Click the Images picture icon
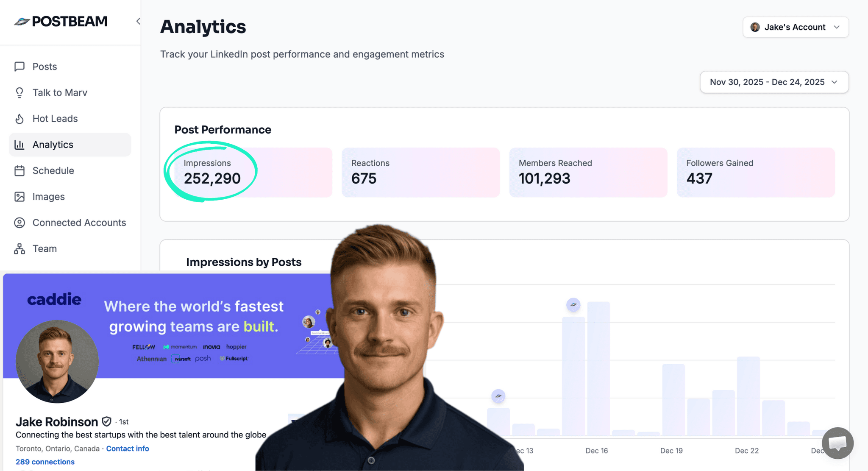The image size is (868, 471). tap(19, 197)
